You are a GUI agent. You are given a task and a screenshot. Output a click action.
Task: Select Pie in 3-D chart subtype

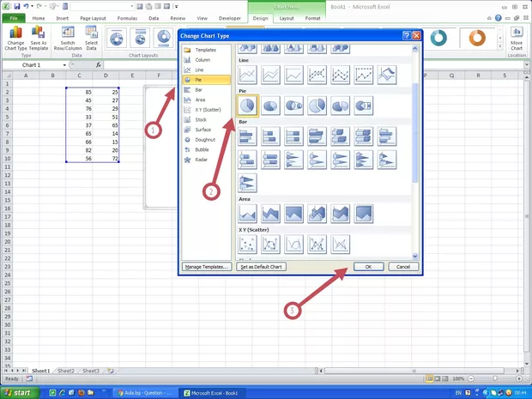click(270, 106)
